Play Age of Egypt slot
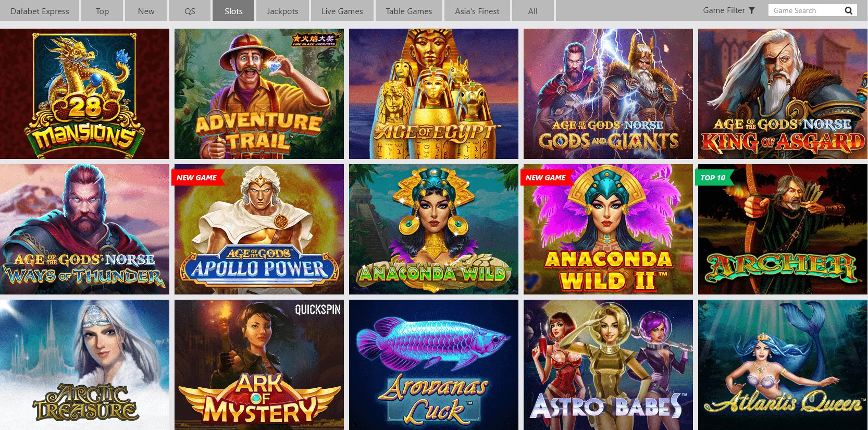This screenshot has width=868, height=430. tap(433, 94)
